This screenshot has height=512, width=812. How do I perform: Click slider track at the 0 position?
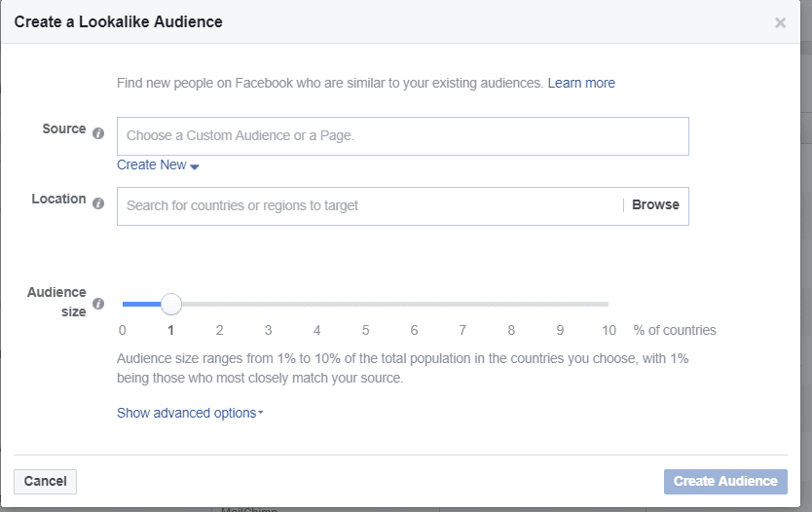[x=124, y=305]
